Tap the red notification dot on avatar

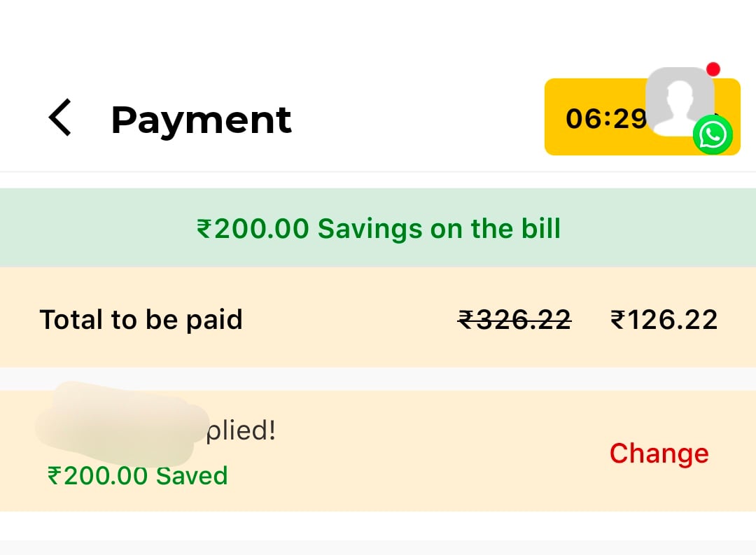coord(713,69)
